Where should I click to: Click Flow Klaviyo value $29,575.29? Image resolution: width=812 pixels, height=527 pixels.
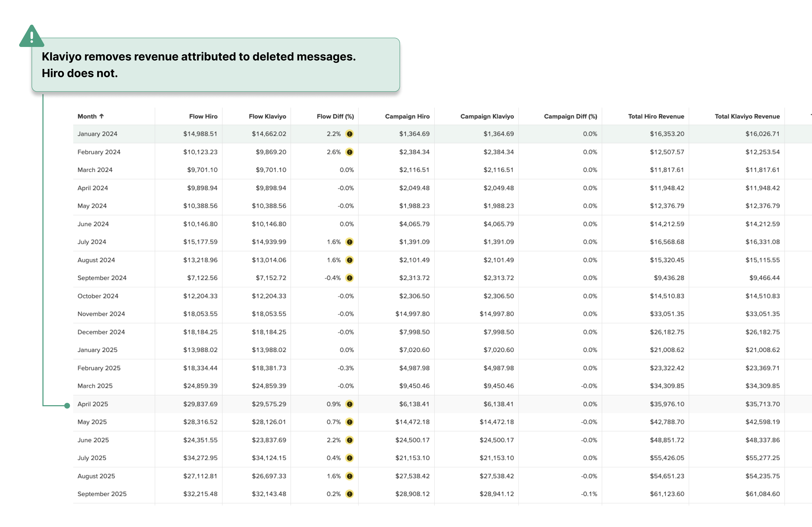[x=269, y=404]
